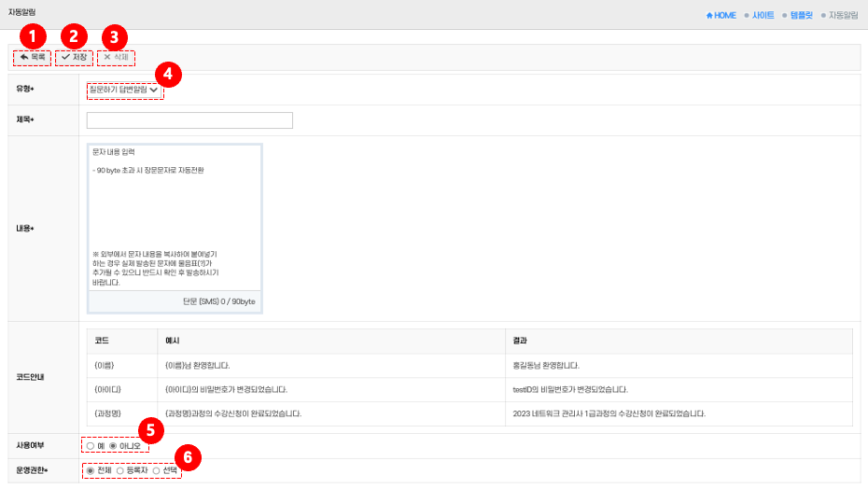Viewport: 868px width, 489px height.
Task: Click the back-arrow 목록 button
Action: 32,58
